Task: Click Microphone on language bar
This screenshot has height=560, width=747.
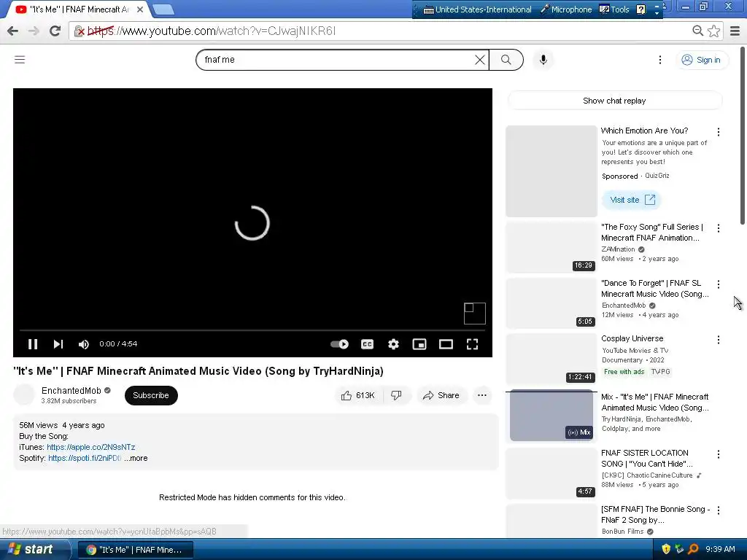Action: coord(566,9)
